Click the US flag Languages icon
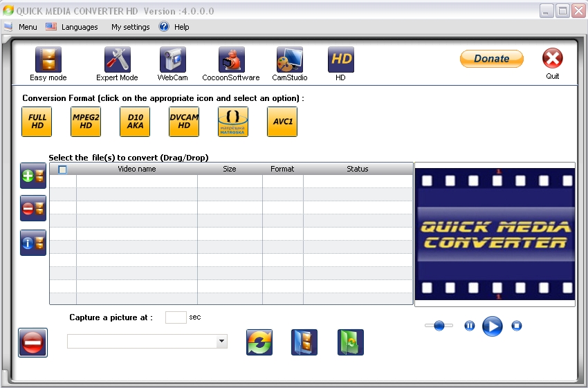 coord(51,26)
